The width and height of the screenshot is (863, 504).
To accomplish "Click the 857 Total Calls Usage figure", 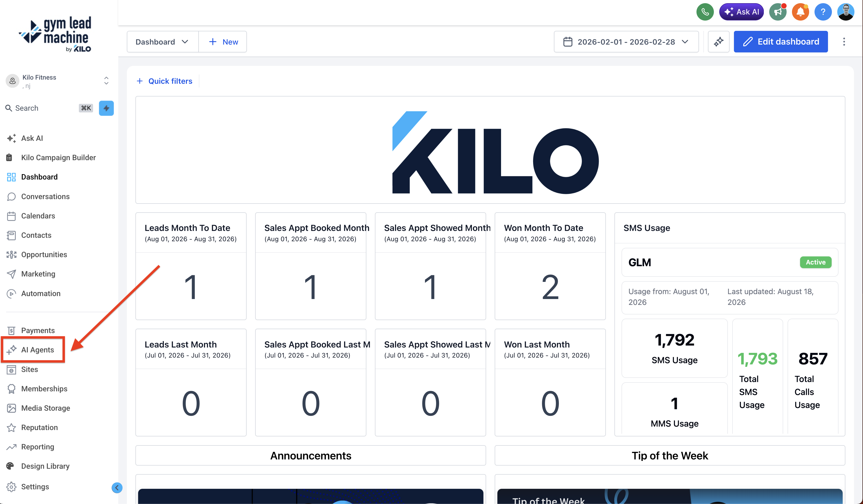I will (813, 359).
